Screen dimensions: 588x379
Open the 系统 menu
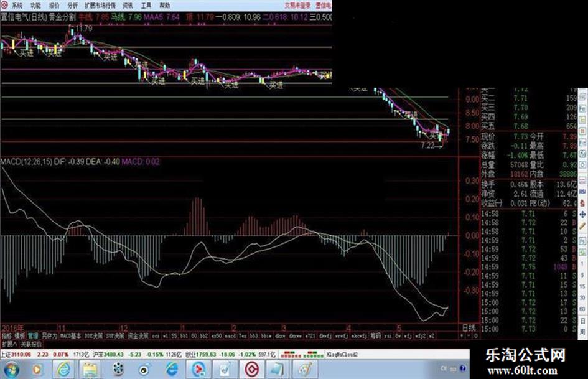click(x=17, y=6)
